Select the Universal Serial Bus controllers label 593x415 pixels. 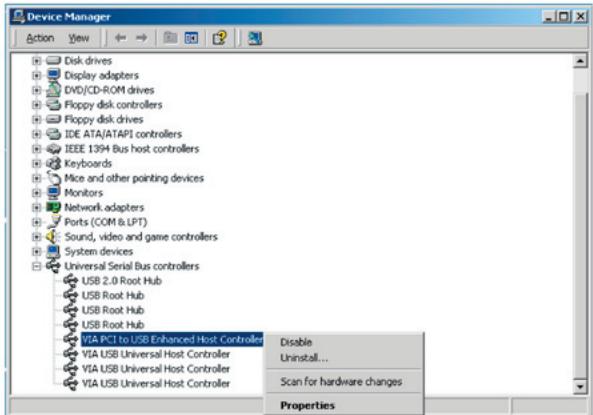pyautogui.click(x=132, y=266)
